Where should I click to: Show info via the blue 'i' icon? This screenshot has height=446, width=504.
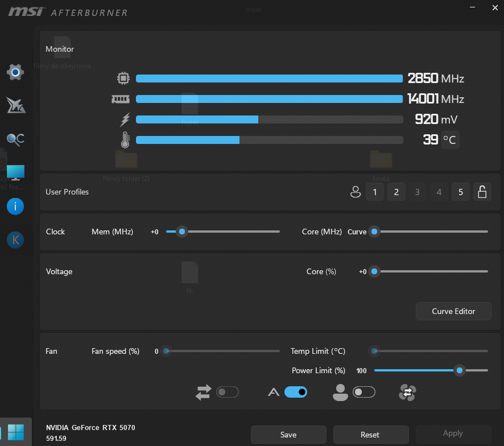point(15,206)
